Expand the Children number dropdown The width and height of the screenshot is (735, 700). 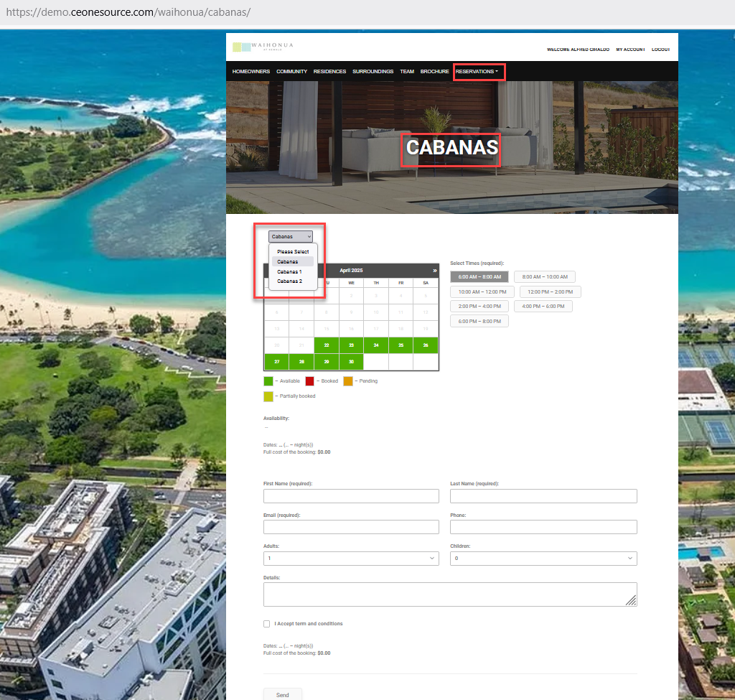point(543,559)
